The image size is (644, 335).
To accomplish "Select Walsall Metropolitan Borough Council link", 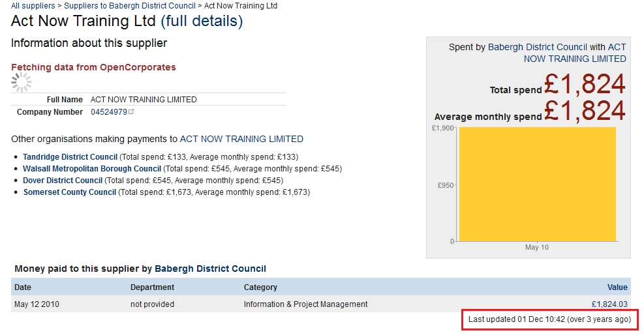I will click(91, 169).
